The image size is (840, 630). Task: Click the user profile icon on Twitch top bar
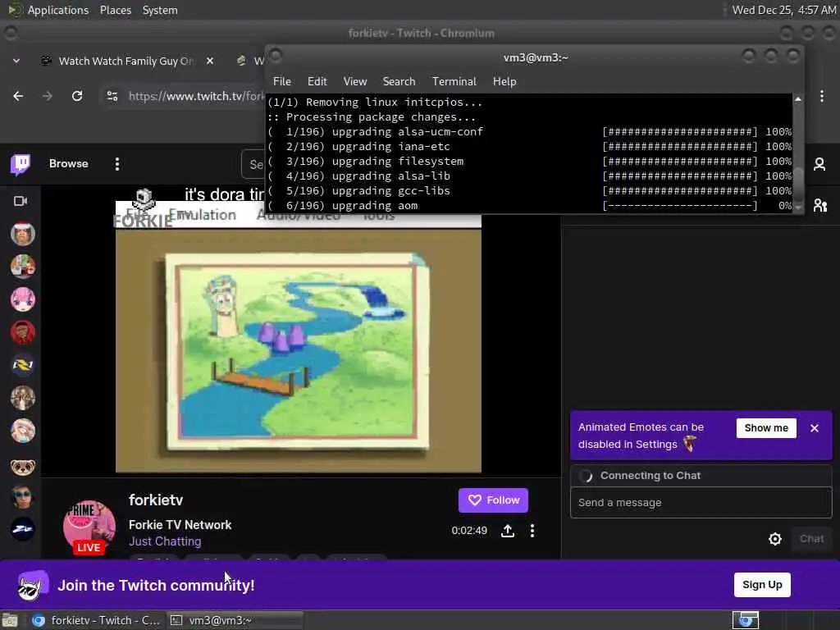coord(819,164)
